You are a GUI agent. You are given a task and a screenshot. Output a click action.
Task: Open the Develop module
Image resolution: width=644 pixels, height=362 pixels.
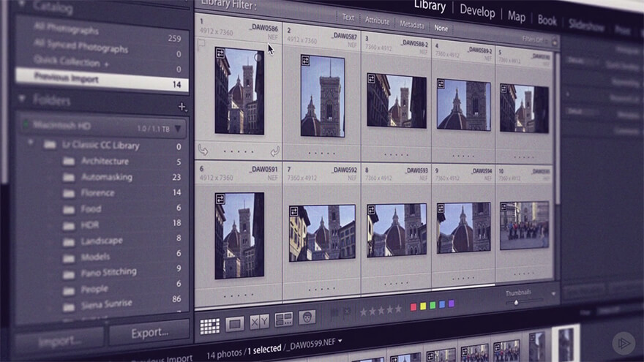[477, 11]
